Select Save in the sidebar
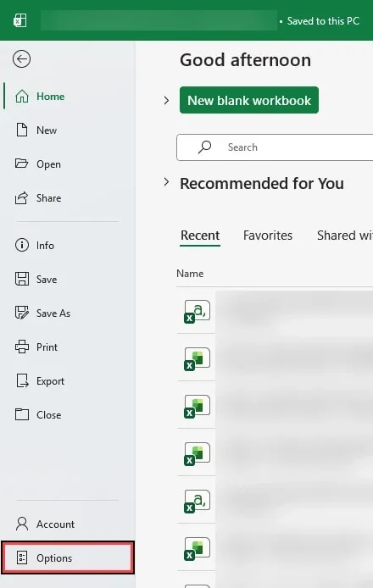 tap(68, 279)
